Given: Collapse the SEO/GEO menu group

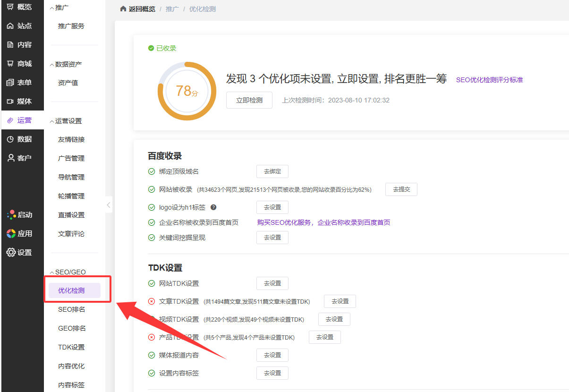Looking at the screenshot, I should 52,273.
